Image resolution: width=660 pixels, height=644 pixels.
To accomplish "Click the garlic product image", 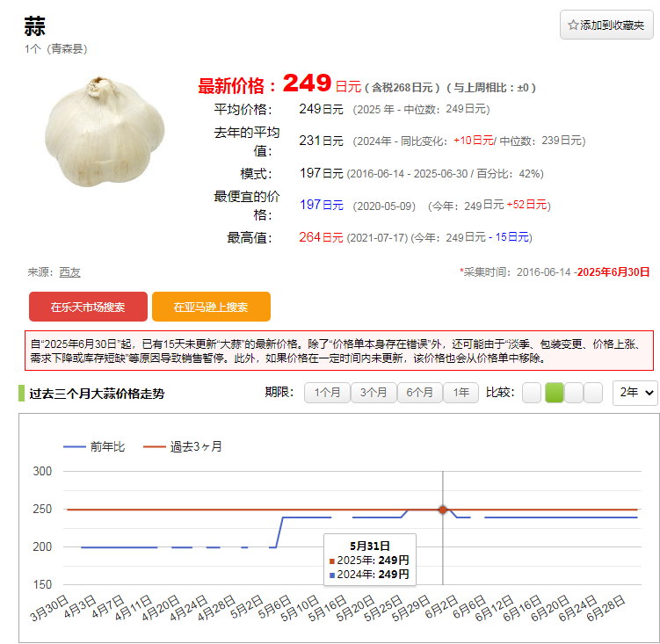I will 105,131.
